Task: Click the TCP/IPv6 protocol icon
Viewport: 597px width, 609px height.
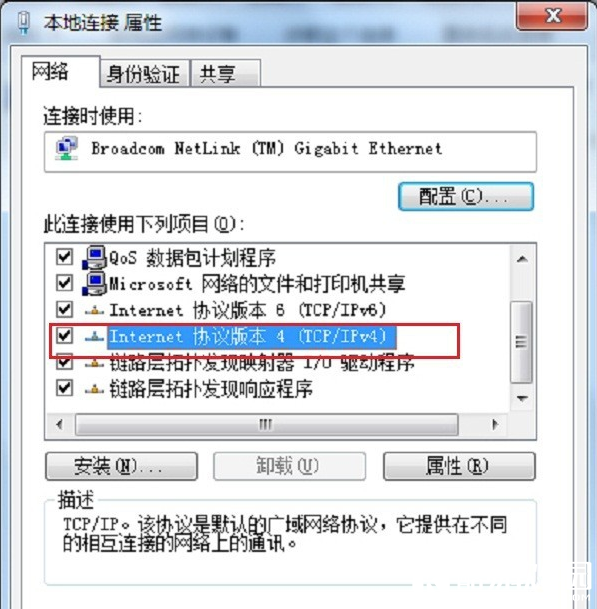Action: [94, 310]
